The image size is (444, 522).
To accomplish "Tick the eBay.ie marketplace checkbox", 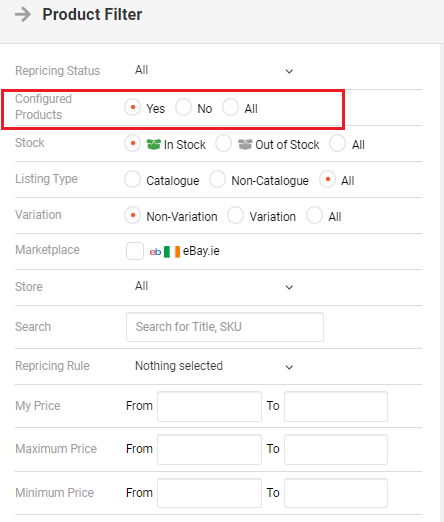I will (135, 251).
